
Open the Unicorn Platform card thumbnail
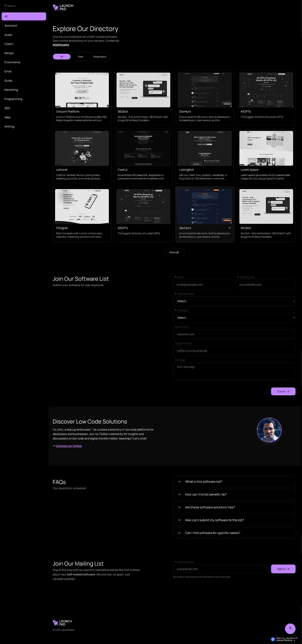coord(82,90)
